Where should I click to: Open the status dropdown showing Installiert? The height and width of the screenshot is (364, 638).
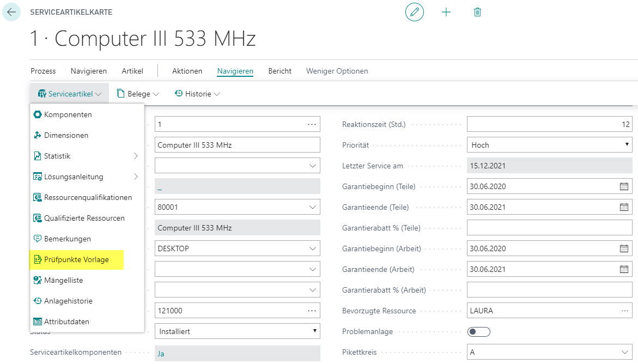237,331
